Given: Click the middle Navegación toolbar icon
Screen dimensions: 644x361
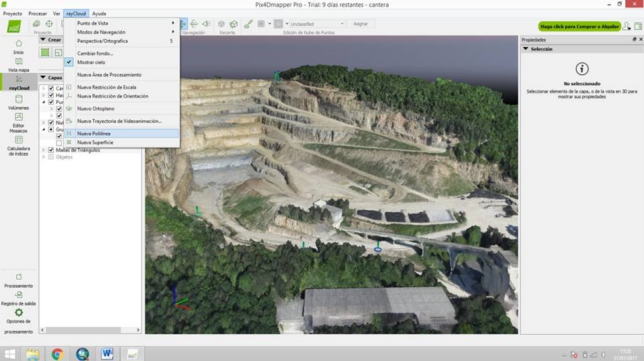Looking at the screenshot, I should coord(194,23).
